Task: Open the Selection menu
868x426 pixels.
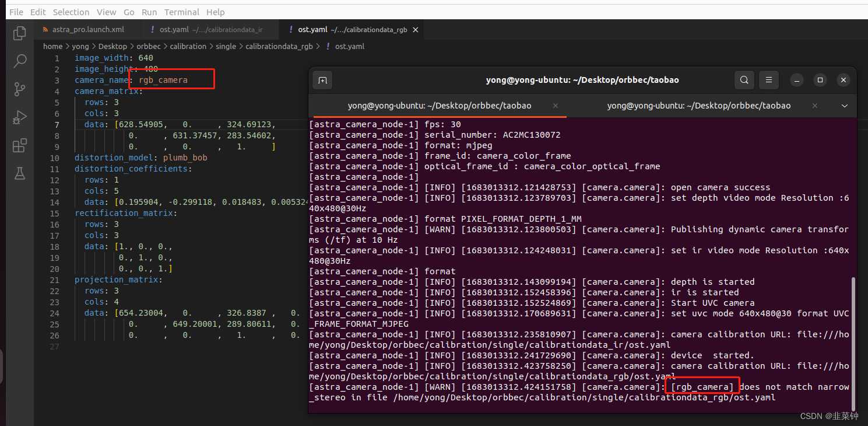Action: (71, 12)
